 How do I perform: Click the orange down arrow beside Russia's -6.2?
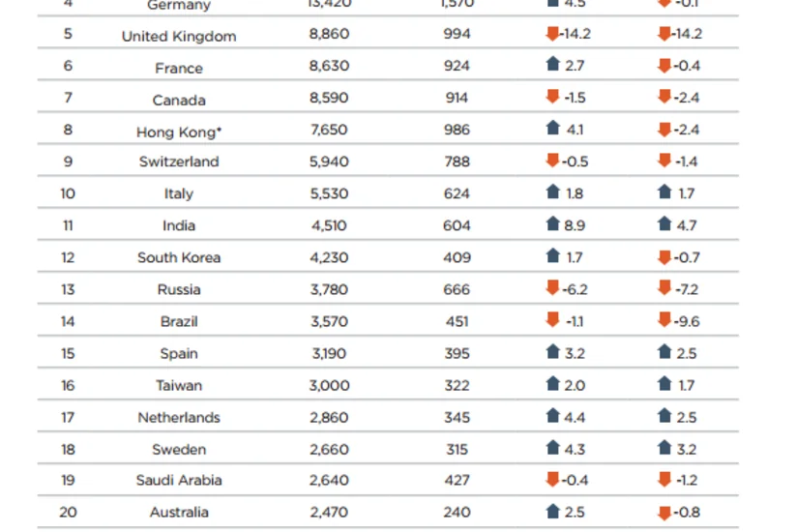point(552,288)
